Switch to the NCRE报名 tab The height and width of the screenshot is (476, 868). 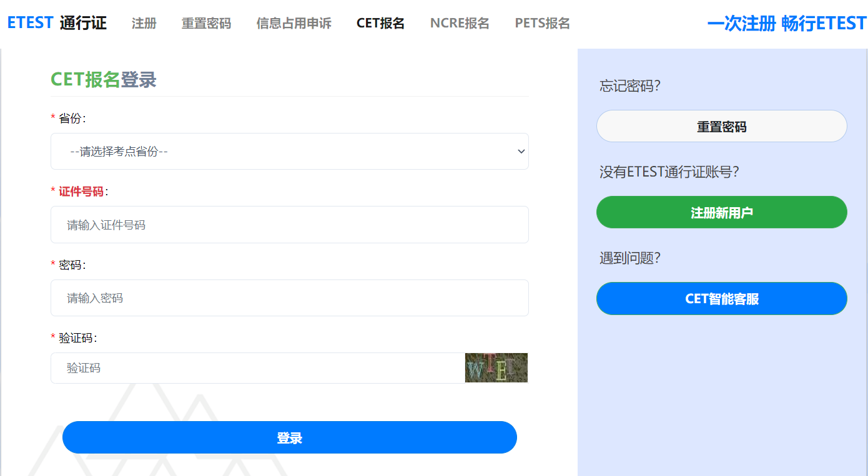(x=460, y=24)
